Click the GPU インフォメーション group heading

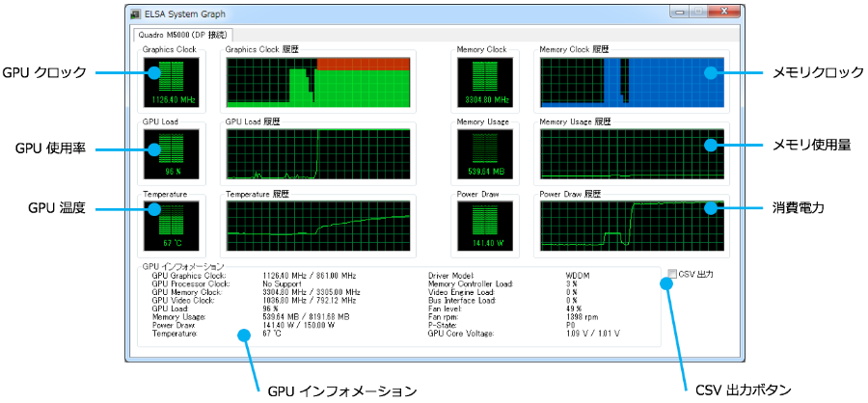tap(183, 266)
